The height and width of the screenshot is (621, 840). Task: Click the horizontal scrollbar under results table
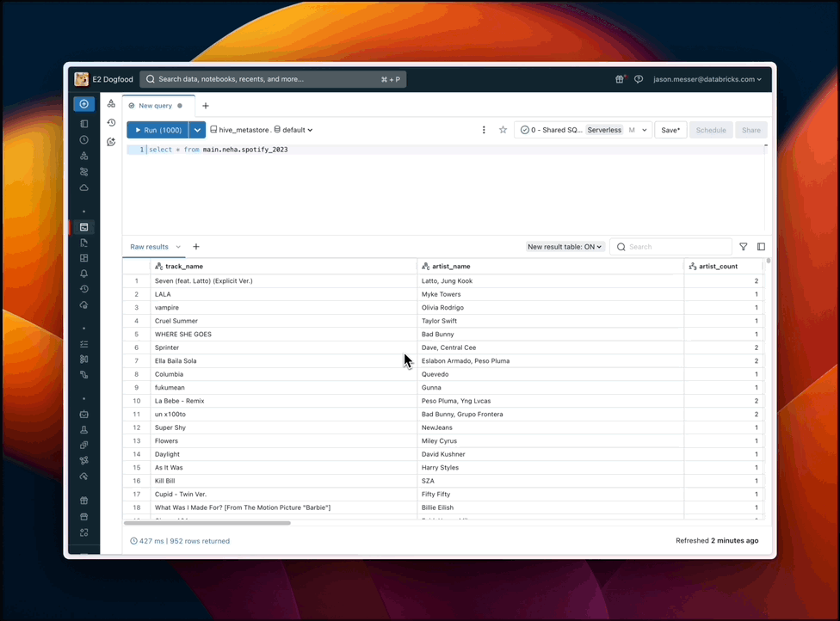(208, 523)
